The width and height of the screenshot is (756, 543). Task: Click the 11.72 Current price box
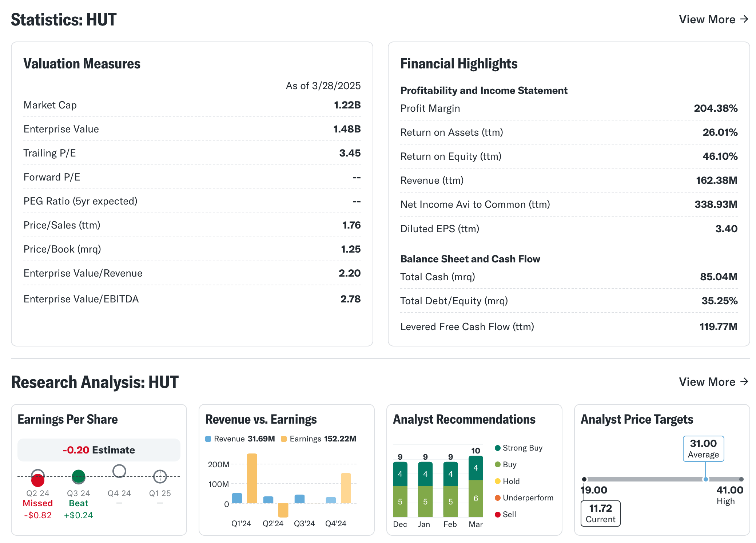(600, 513)
